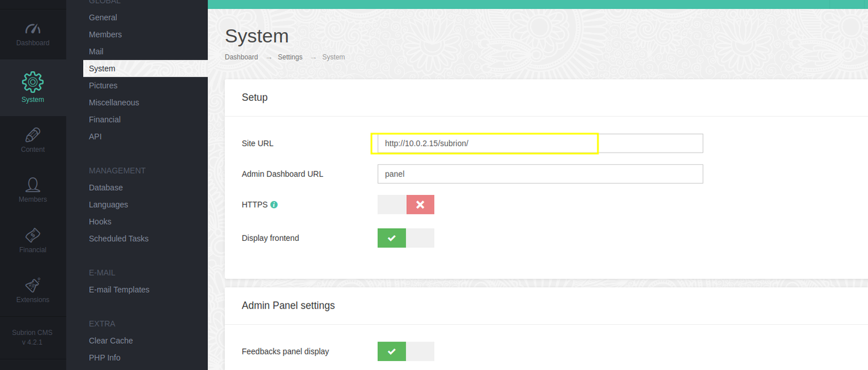Select the System gear icon
Screen dimensions: 868x370
[33, 81]
